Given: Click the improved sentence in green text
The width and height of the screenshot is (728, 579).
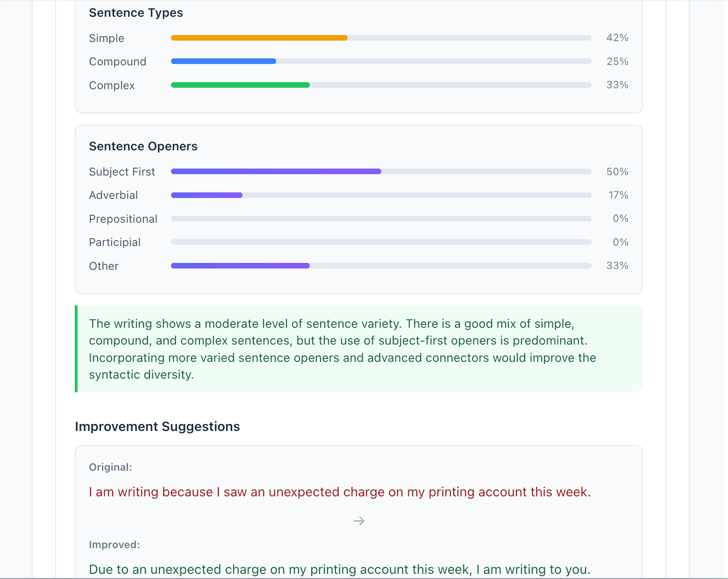Looking at the screenshot, I should (340, 569).
